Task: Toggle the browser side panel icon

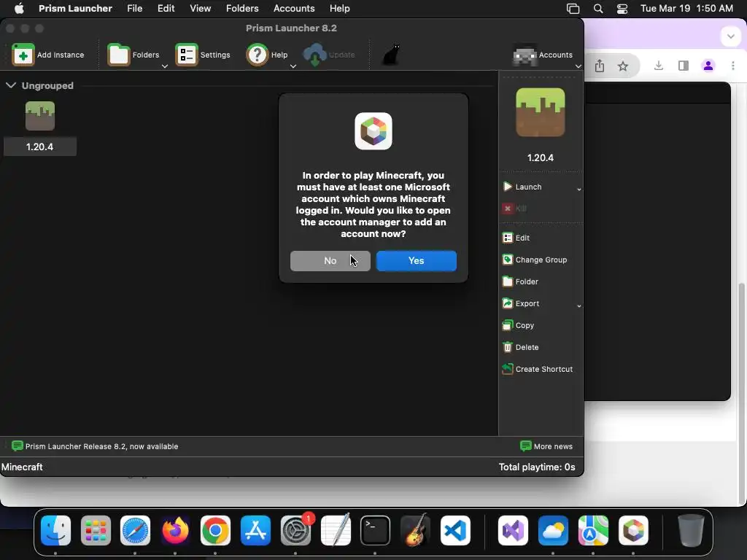Action: (683, 66)
